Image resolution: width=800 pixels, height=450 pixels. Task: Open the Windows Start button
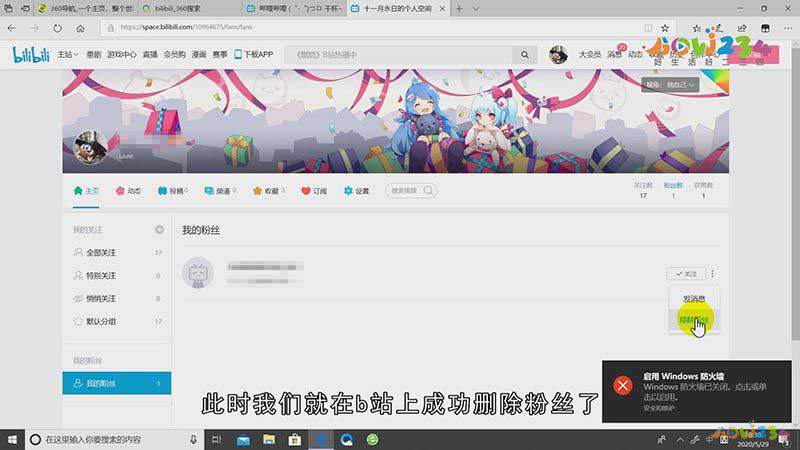pyautogui.click(x=12, y=439)
